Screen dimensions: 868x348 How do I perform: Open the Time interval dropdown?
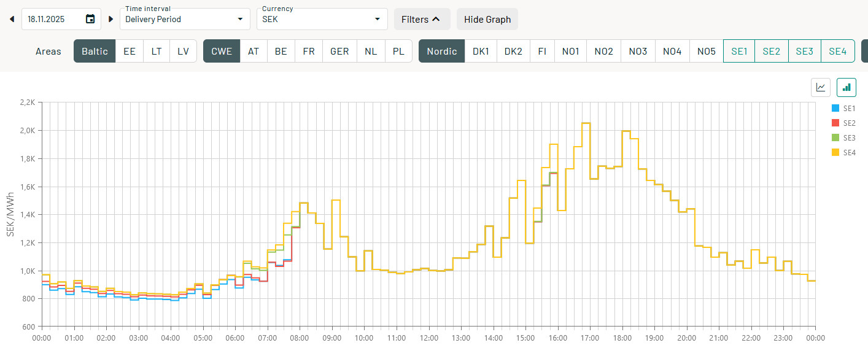[185, 19]
